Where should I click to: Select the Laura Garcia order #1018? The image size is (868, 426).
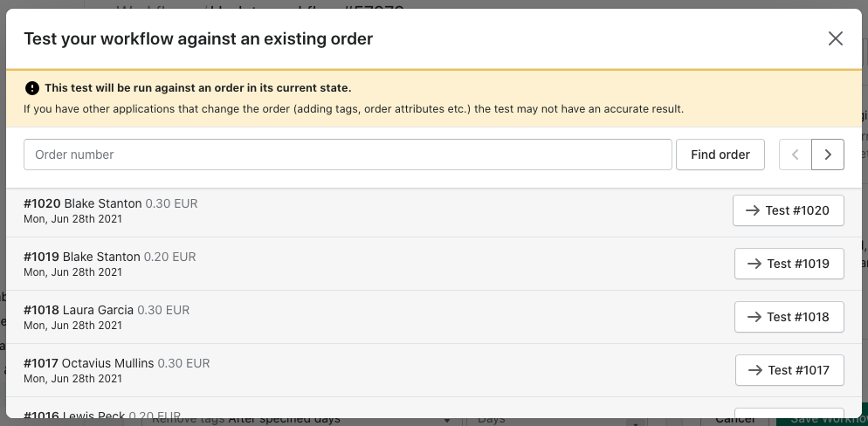coord(433,317)
